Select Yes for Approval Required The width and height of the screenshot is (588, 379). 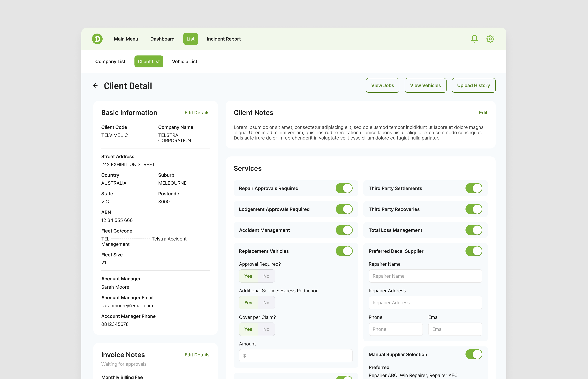tap(248, 276)
